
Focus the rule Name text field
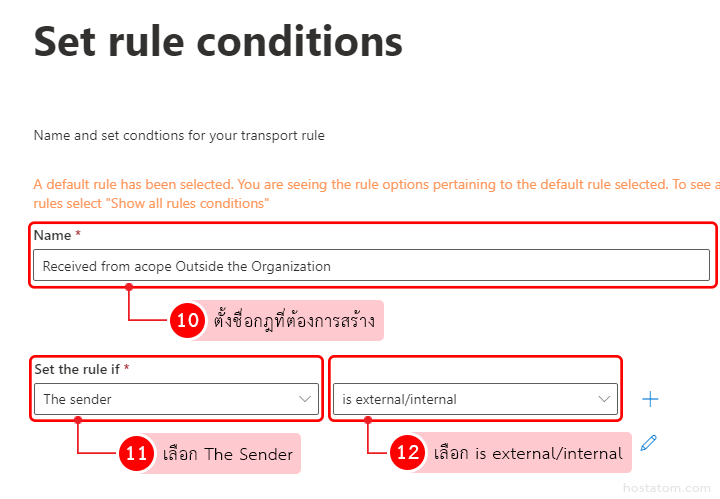tap(370, 266)
